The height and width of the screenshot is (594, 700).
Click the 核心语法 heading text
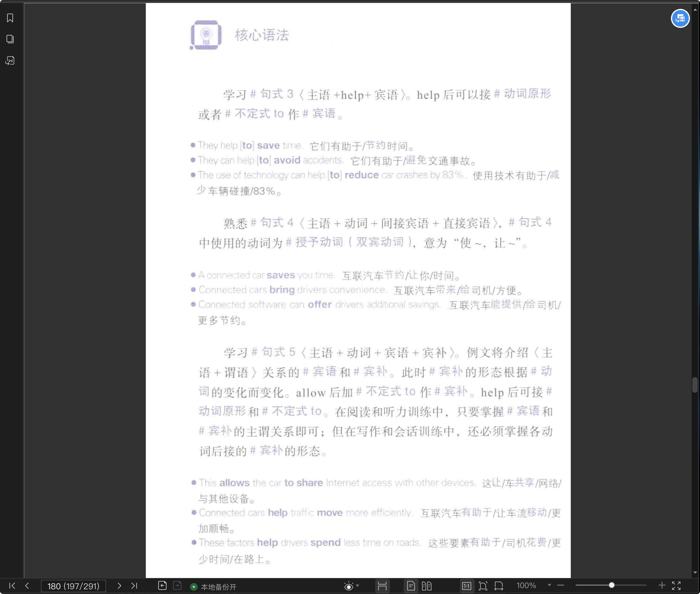coord(262,35)
